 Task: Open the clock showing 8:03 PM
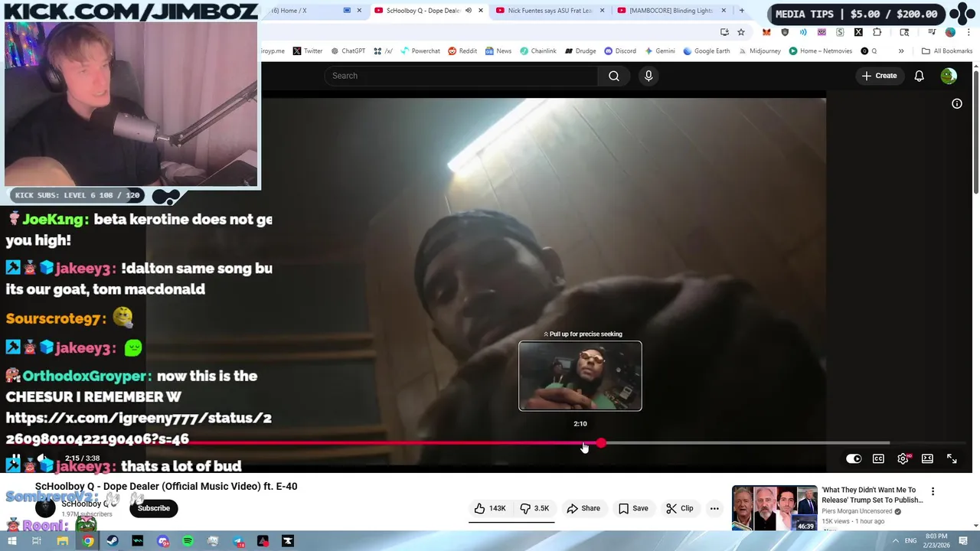pos(936,541)
